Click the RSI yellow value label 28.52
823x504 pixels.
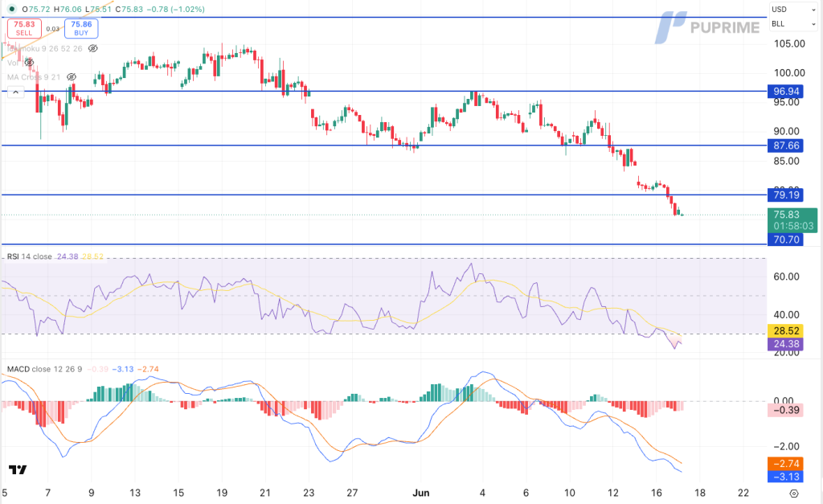pyautogui.click(x=785, y=330)
